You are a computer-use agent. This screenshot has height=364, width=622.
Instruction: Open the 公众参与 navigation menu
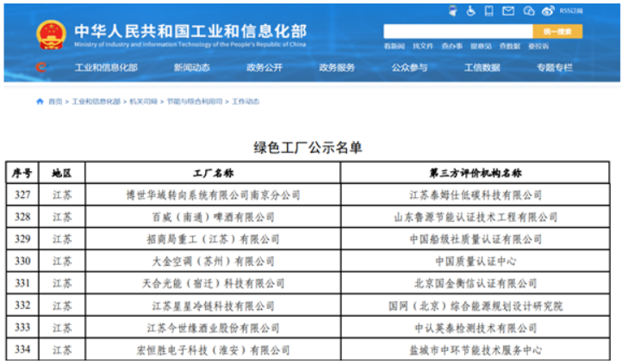pos(409,67)
